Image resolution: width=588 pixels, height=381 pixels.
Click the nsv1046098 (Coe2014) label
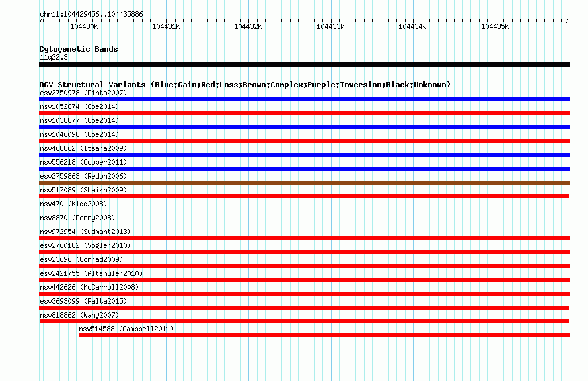[x=79, y=134]
